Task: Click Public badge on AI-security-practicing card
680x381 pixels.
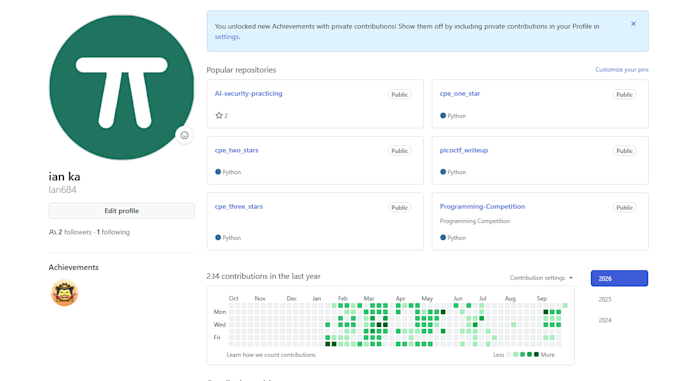Action: click(x=399, y=94)
